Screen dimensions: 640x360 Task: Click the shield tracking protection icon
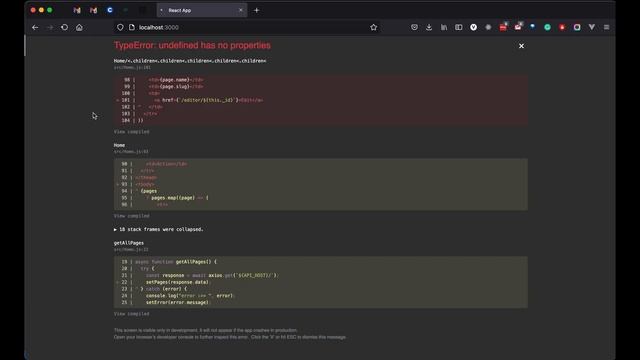[120, 27]
